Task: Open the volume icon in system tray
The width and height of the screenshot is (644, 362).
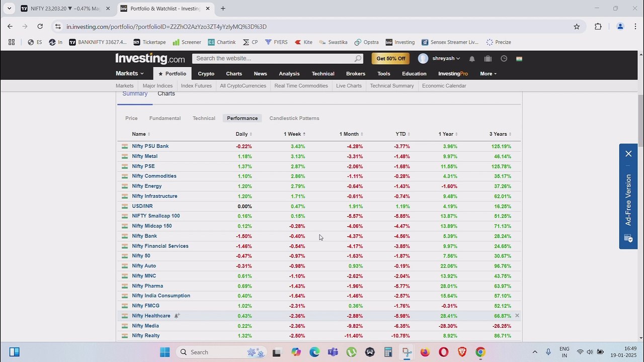Action: 590,352
